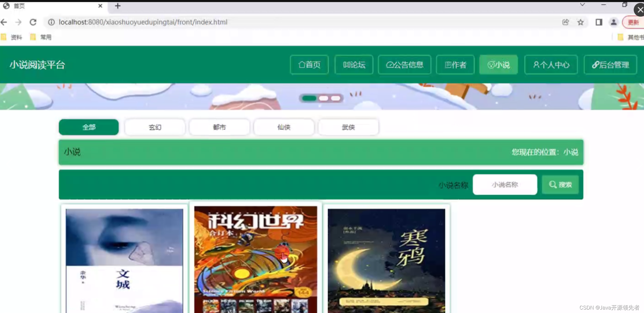Image resolution: width=644 pixels, height=313 pixels.
Task: Select the third carousel indicator dot
Action: (x=336, y=98)
